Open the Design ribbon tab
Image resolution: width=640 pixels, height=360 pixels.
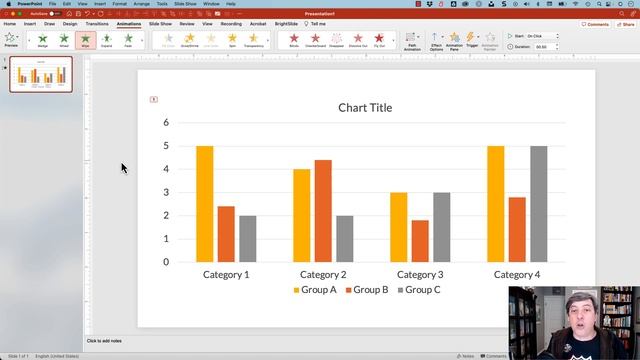tap(70, 24)
